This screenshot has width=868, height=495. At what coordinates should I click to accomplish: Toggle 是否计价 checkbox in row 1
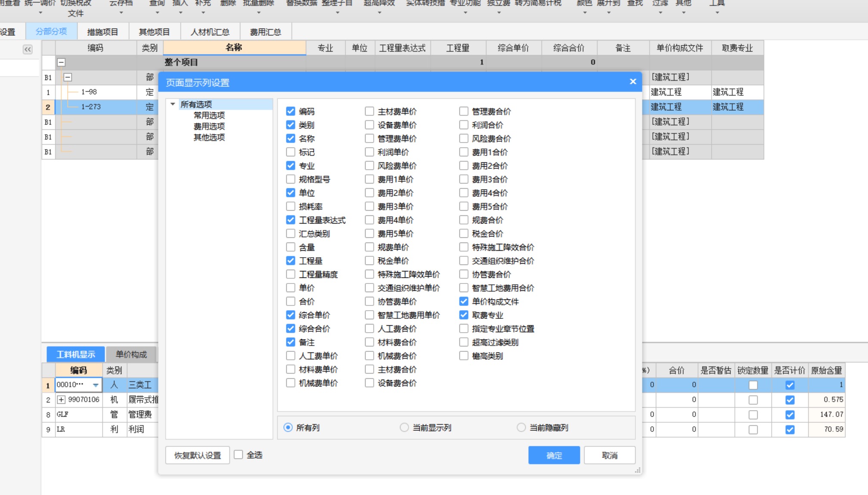[790, 385]
